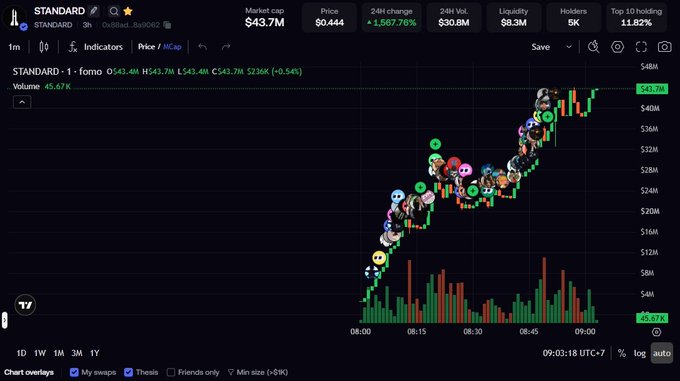Save the chart layout
Screen dimensions: 680x381
[x=541, y=47]
